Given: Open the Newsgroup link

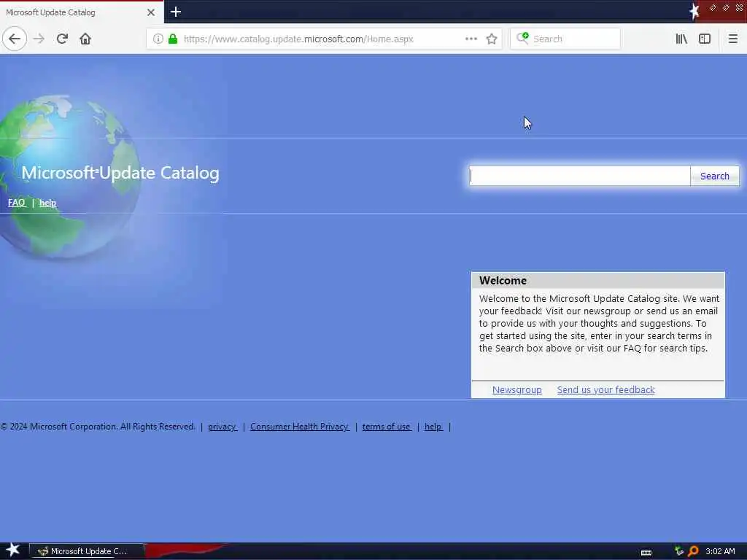Looking at the screenshot, I should (517, 389).
